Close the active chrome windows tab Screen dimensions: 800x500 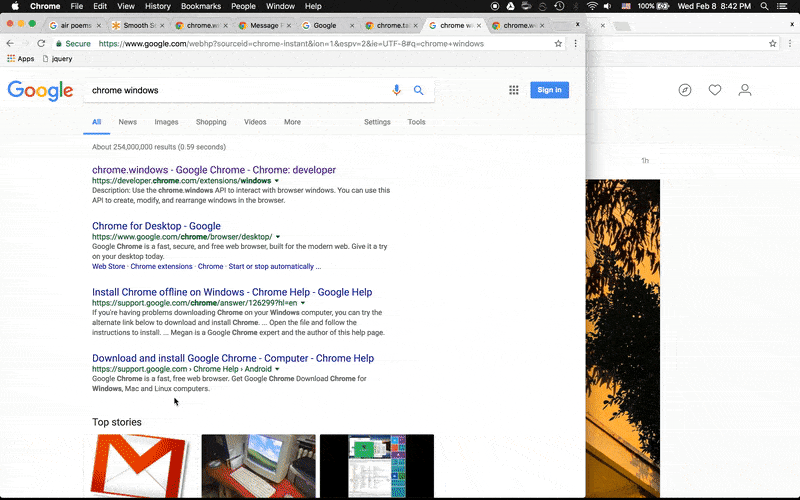tap(479, 25)
